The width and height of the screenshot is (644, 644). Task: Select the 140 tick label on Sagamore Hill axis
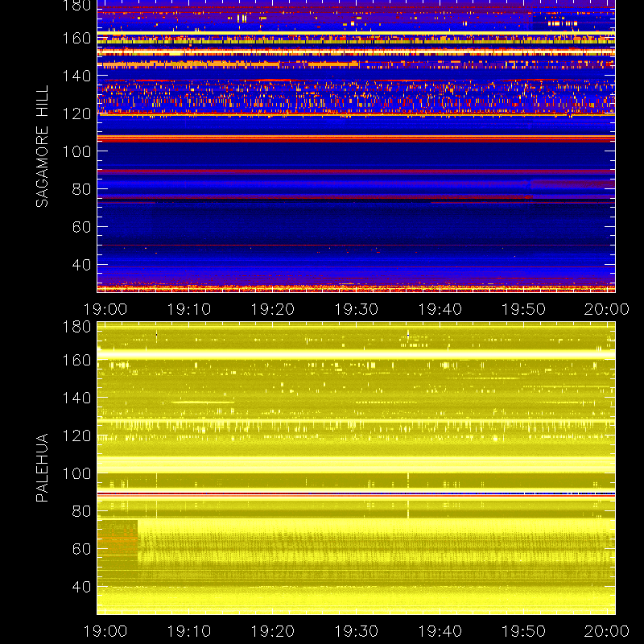coord(76,76)
